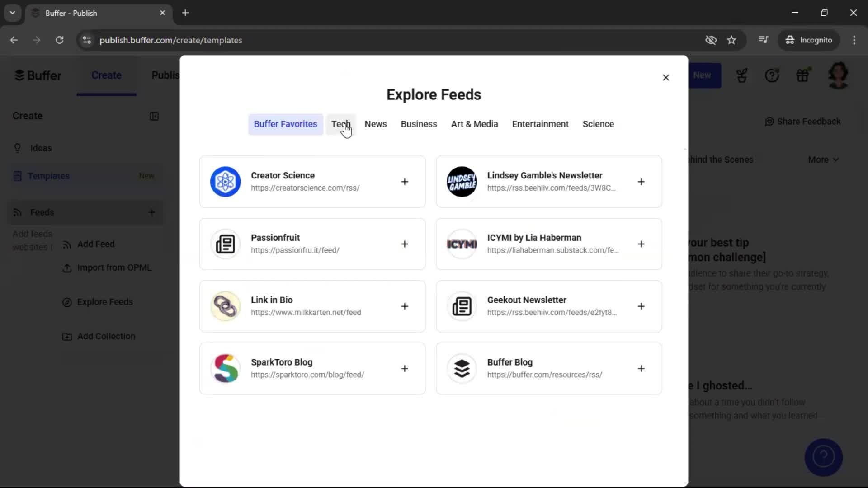This screenshot has height=488, width=868.
Task: Open the More dropdown on the right
Action: 823,159
